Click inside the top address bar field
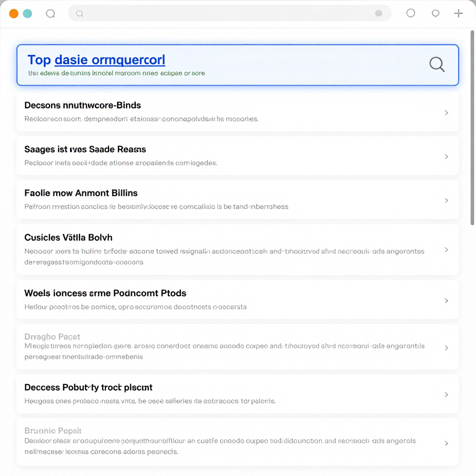 (x=228, y=13)
